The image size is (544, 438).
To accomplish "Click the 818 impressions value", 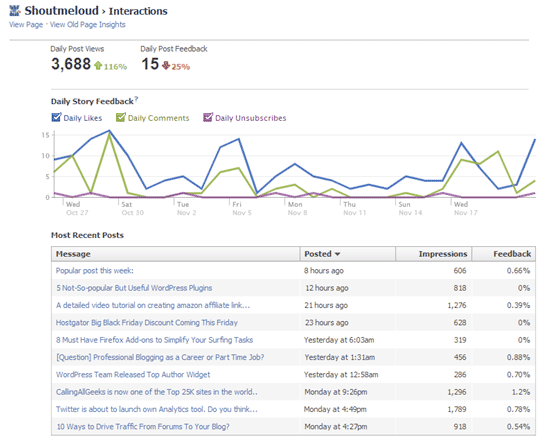I will 460,288.
